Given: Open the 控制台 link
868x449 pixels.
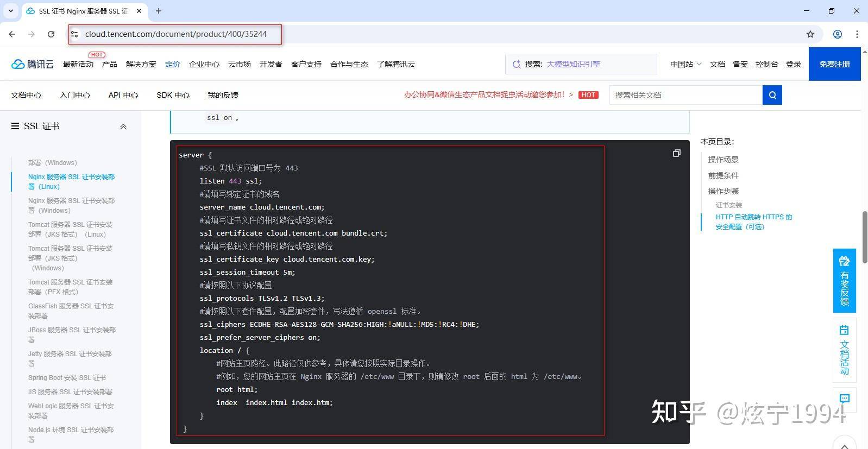Looking at the screenshot, I should pyautogui.click(x=766, y=64).
